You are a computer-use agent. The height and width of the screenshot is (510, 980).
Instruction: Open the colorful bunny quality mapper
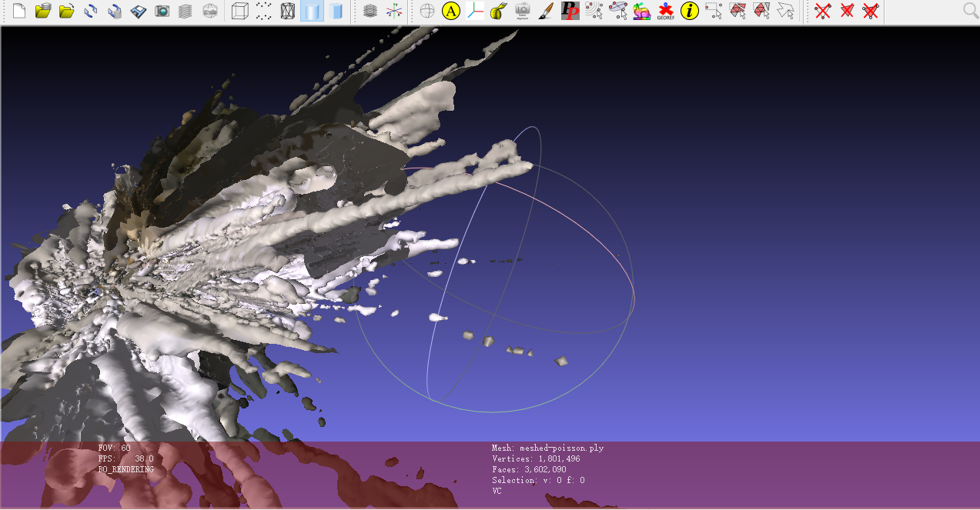641,11
